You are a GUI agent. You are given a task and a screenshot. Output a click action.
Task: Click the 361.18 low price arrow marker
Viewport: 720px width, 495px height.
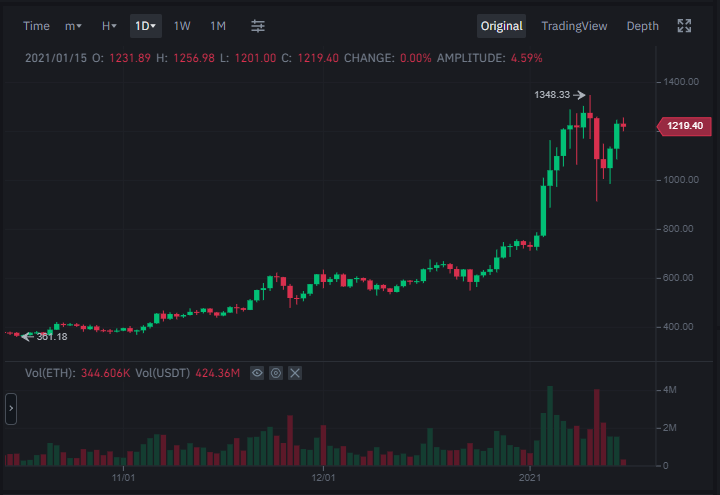pyautogui.click(x=45, y=337)
